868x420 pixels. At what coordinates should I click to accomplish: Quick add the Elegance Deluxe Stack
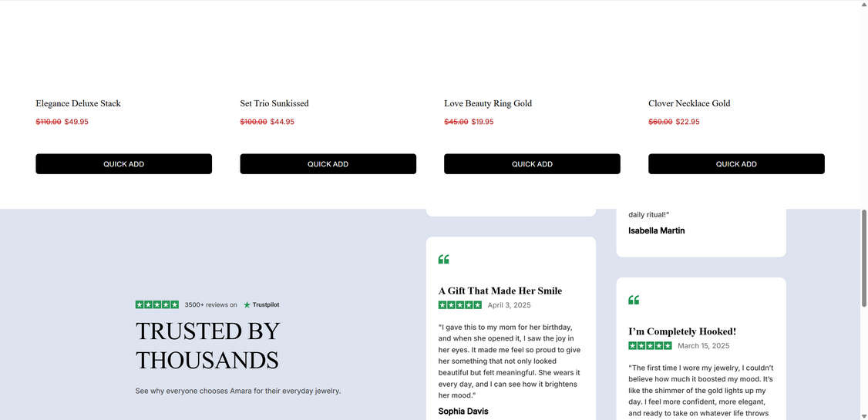pyautogui.click(x=123, y=164)
